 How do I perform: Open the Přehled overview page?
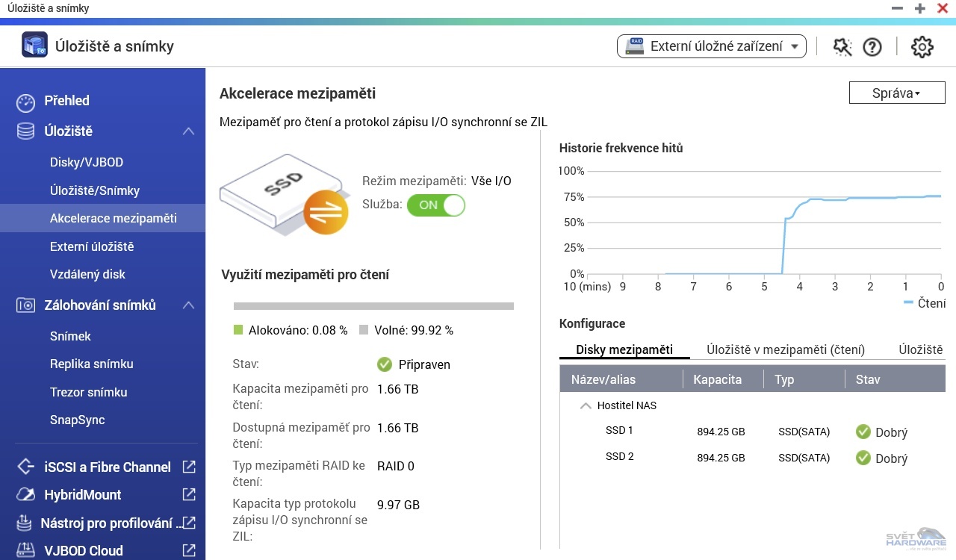(x=66, y=101)
